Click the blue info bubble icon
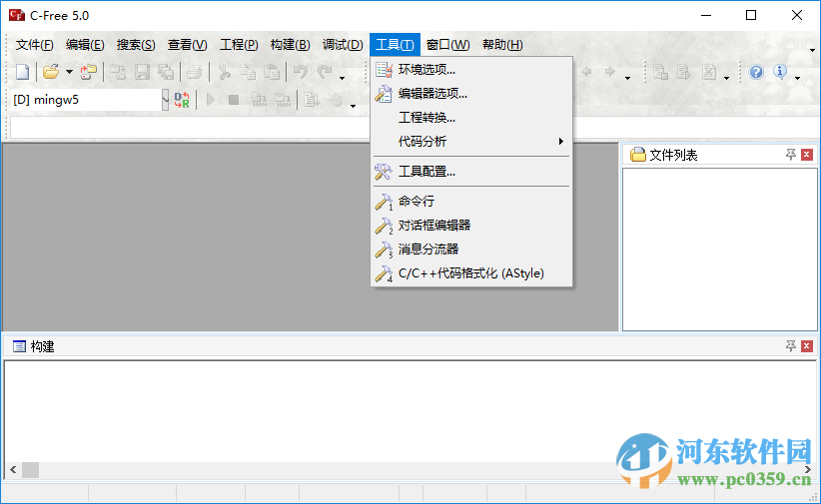 pos(780,72)
